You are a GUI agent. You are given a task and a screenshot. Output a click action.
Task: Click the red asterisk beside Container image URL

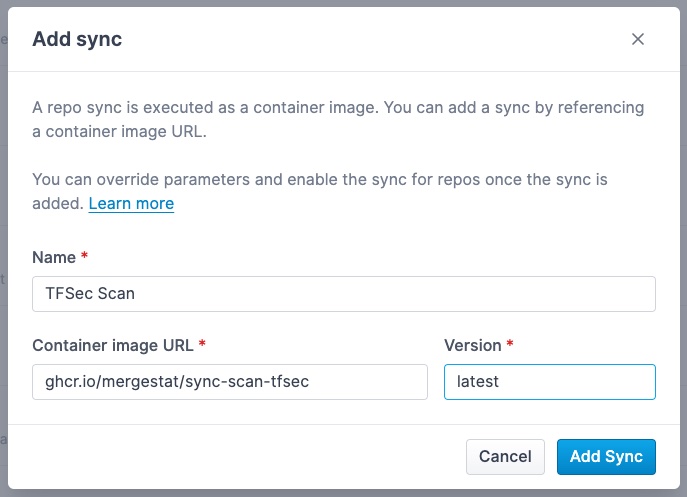[x=202, y=345]
